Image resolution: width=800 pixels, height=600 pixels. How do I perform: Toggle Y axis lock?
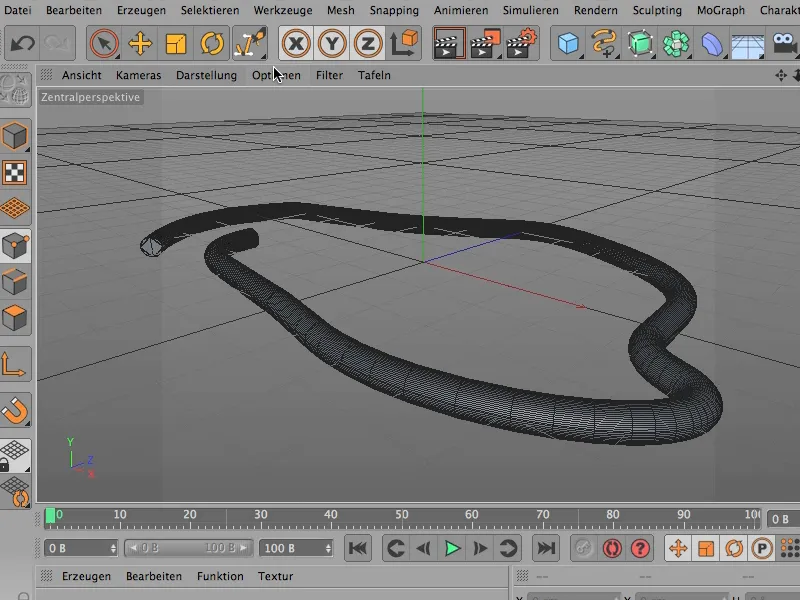332,43
